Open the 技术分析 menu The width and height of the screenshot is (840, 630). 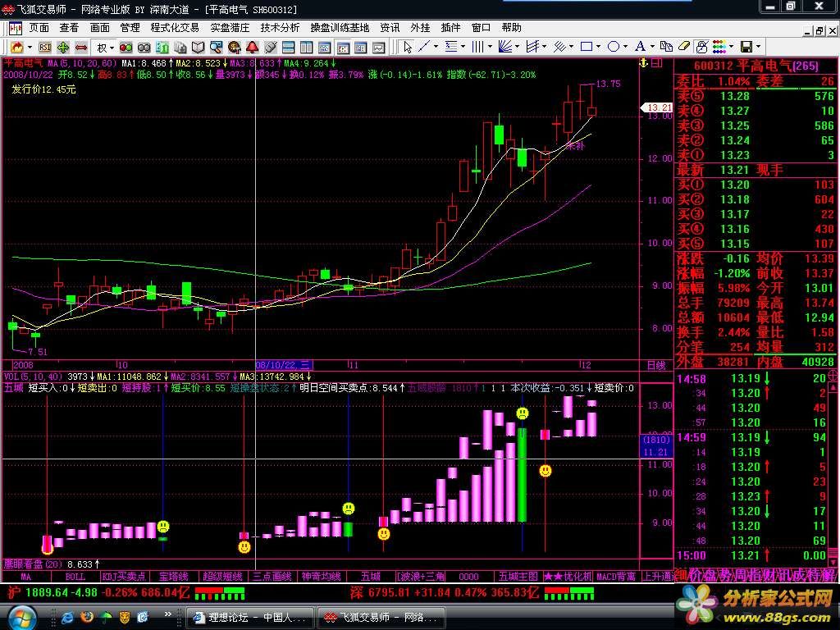point(280,27)
